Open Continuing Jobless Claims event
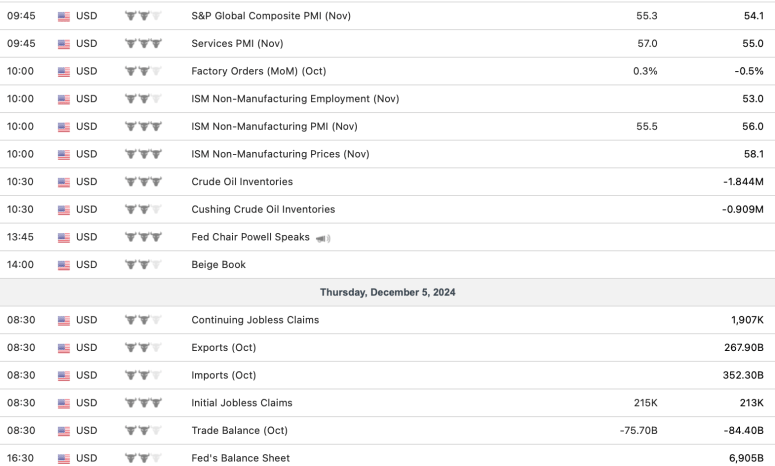775x466 pixels. tap(255, 320)
